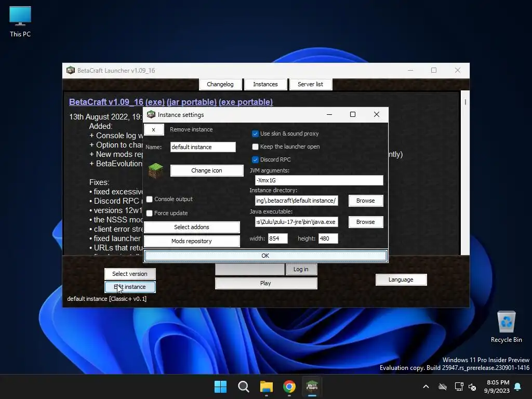Open the (jar portable) download link
This screenshot has height=399, width=532.
pyautogui.click(x=192, y=102)
